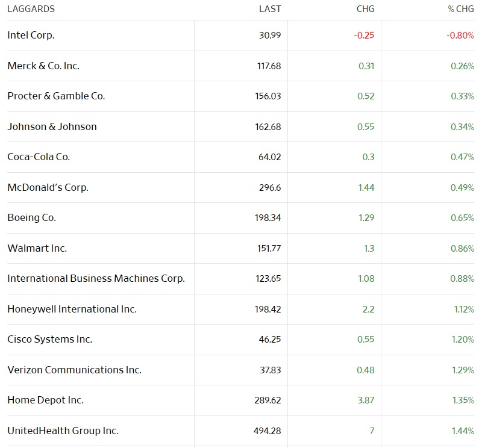479x448 pixels.
Task: Click the LAGGARDS column header
Action: [x=31, y=9]
